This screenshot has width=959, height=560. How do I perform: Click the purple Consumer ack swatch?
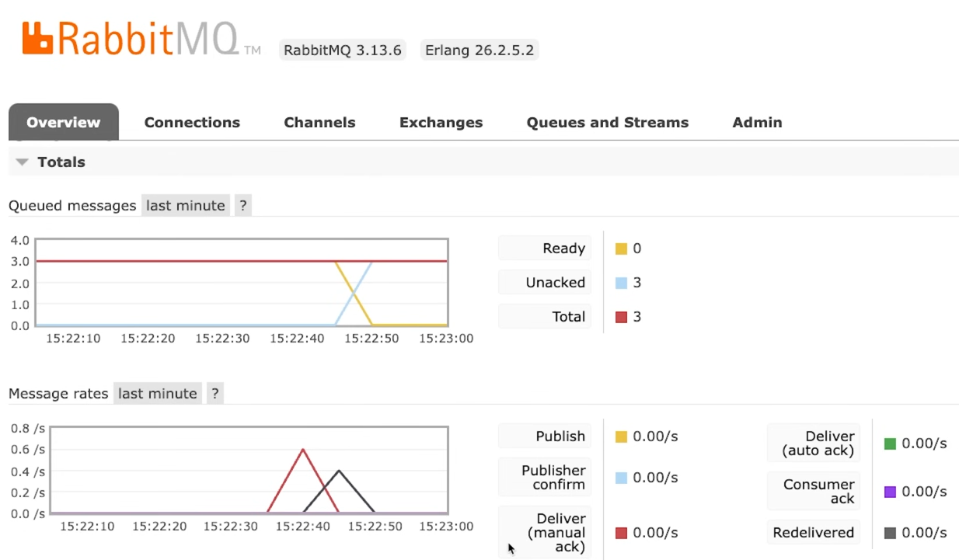point(890,492)
